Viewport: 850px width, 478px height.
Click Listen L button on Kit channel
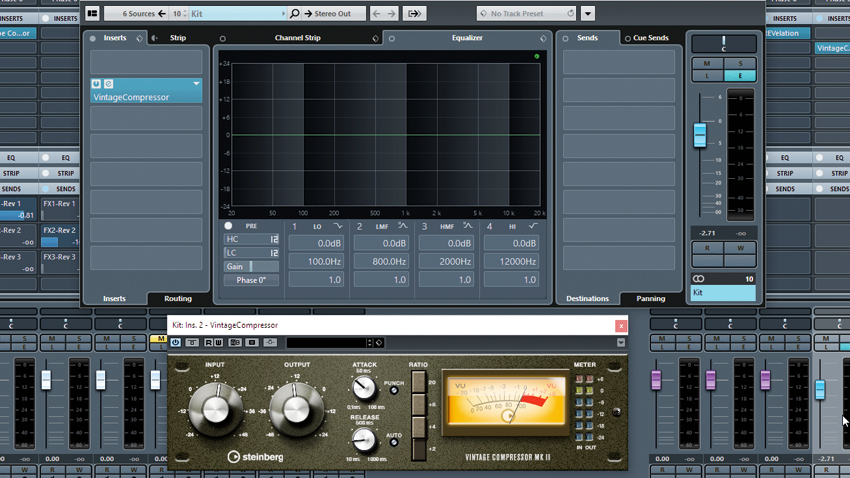707,76
